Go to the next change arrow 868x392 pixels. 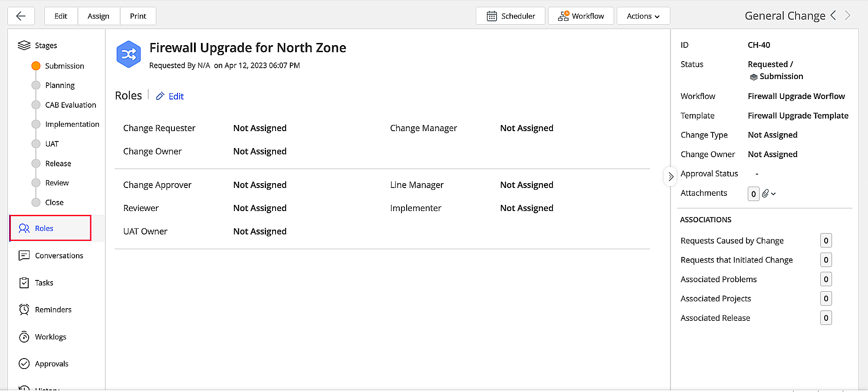(x=848, y=16)
